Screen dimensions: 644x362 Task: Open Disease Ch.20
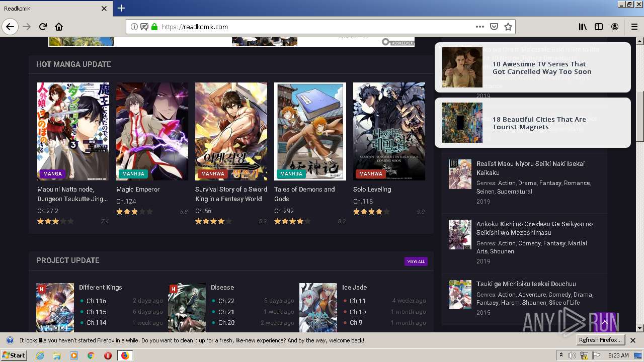pos(226,323)
